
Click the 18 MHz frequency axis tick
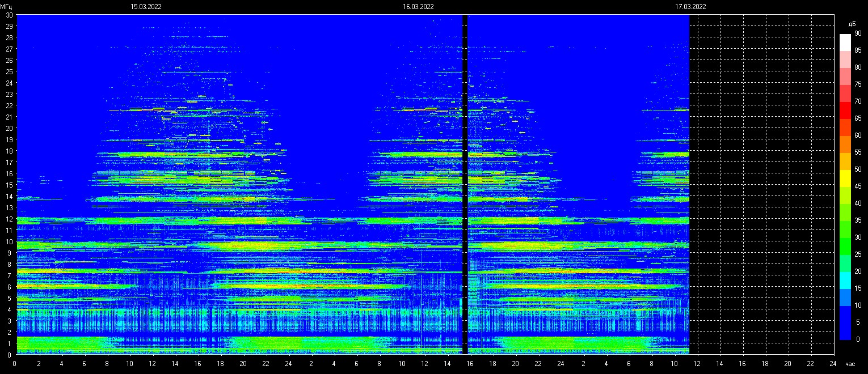click(x=9, y=151)
